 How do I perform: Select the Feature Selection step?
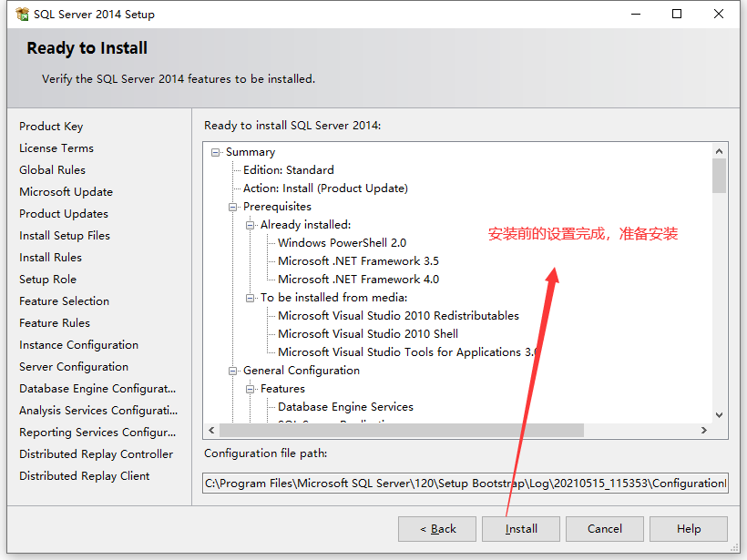[65, 301]
